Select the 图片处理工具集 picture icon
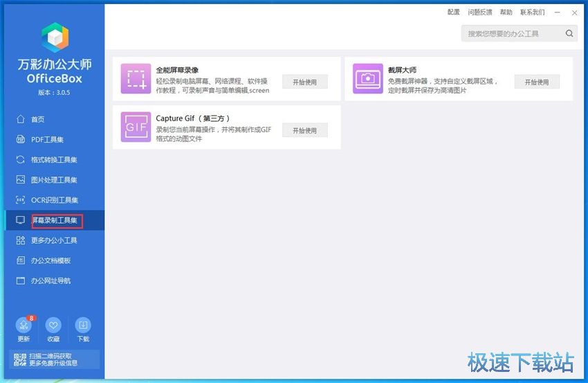588x383 pixels. pyautogui.click(x=21, y=179)
